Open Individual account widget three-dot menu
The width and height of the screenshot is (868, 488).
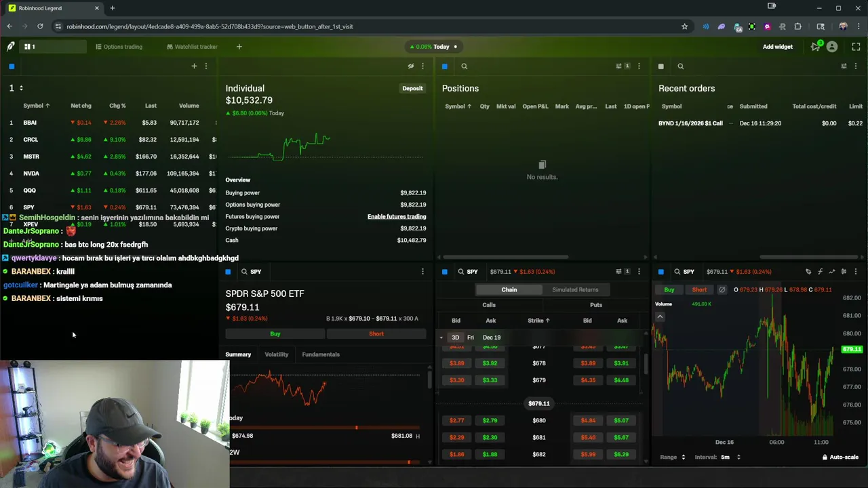(422, 66)
